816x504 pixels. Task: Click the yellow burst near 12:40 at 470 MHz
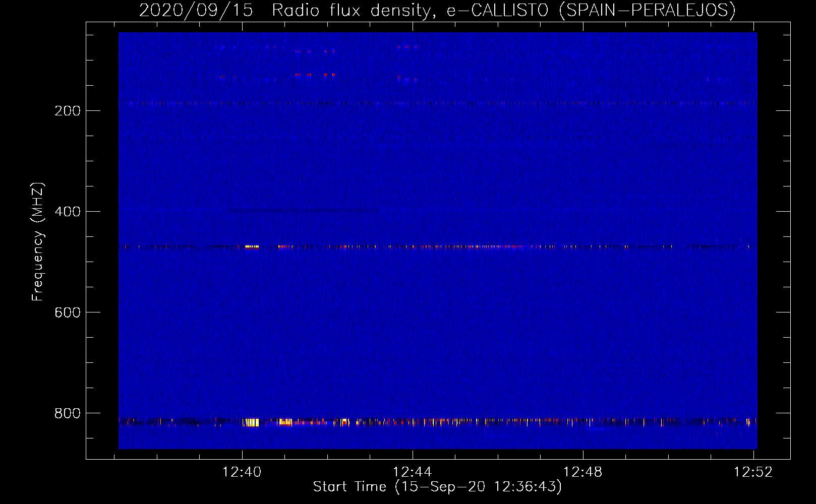[x=252, y=246]
